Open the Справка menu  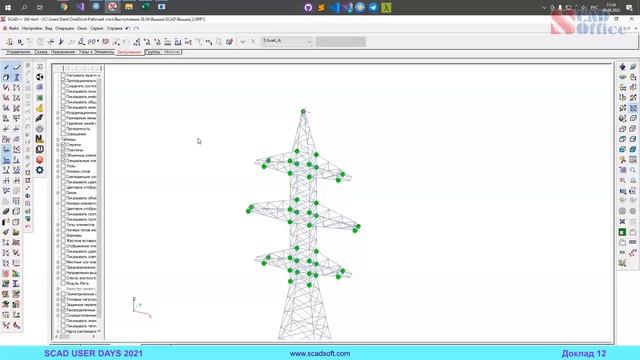click(114, 29)
